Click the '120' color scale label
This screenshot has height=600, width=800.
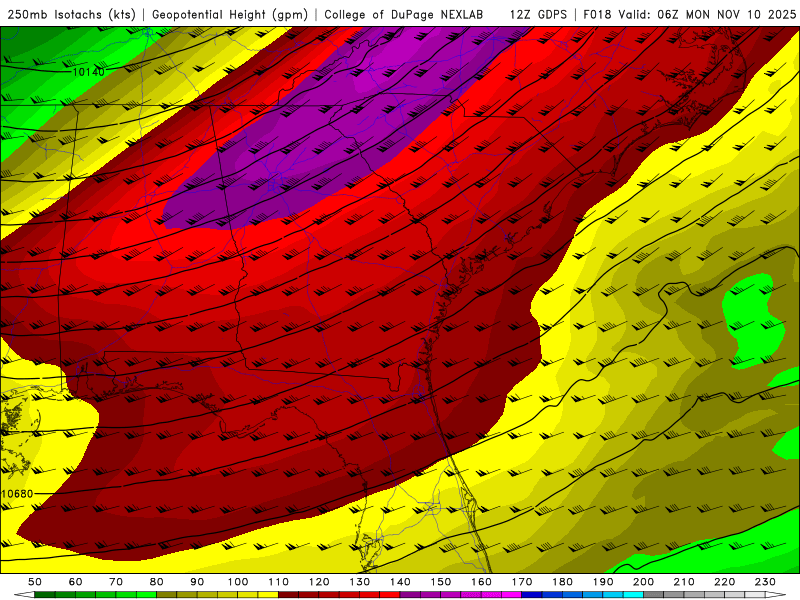click(x=319, y=582)
